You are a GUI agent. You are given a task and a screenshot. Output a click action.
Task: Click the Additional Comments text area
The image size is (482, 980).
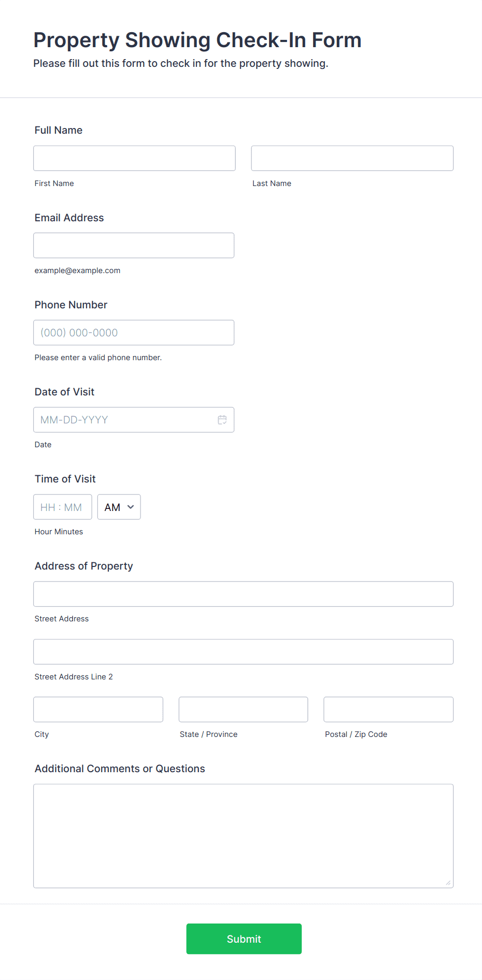[243, 835]
